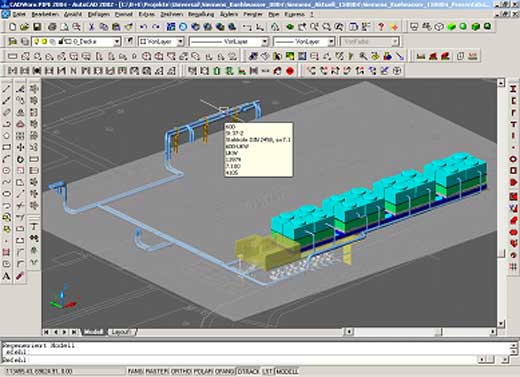
Task: Select the Line tool in the draw toolbar
Action: tap(6, 89)
